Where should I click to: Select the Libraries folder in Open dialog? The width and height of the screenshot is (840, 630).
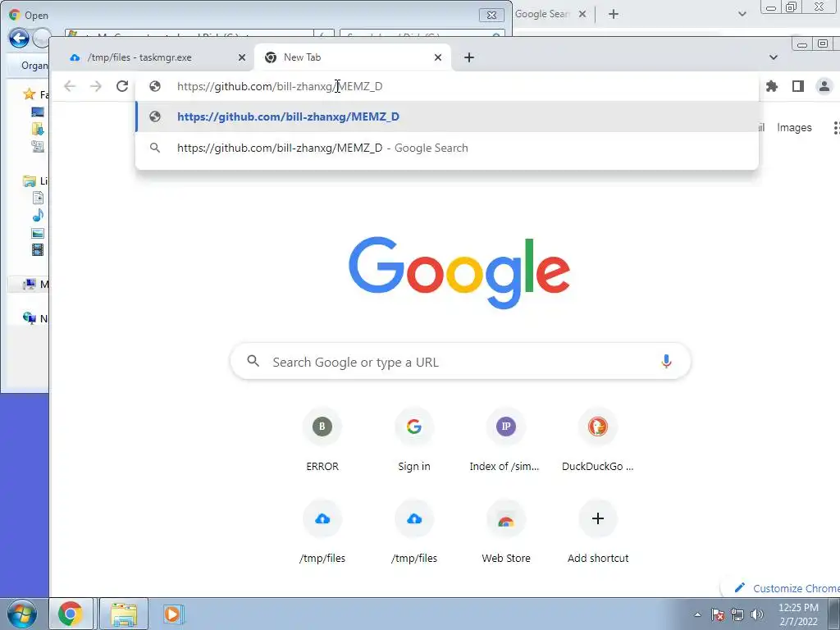(x=30, y=181)
